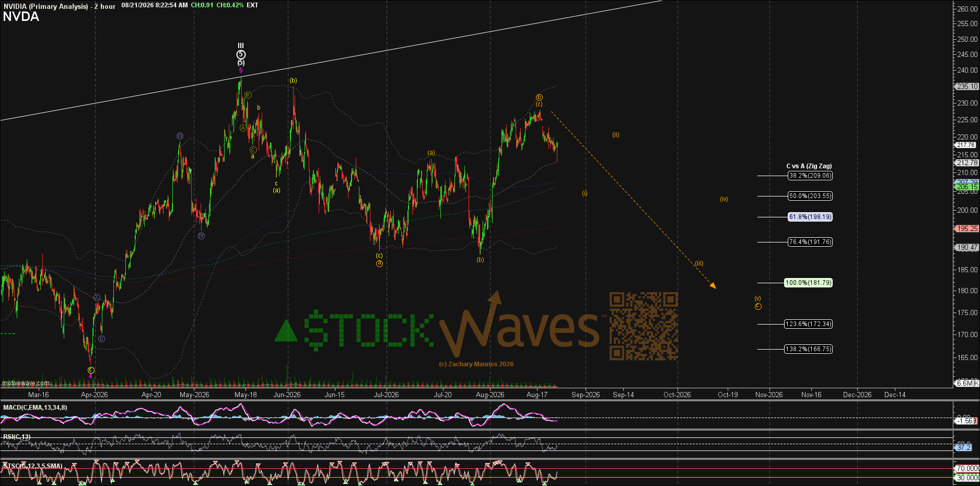Click the MACD(C,EMA,13,34,8) indicator label
The height and width of the screenshot is (486, 980).
(35, 408)
